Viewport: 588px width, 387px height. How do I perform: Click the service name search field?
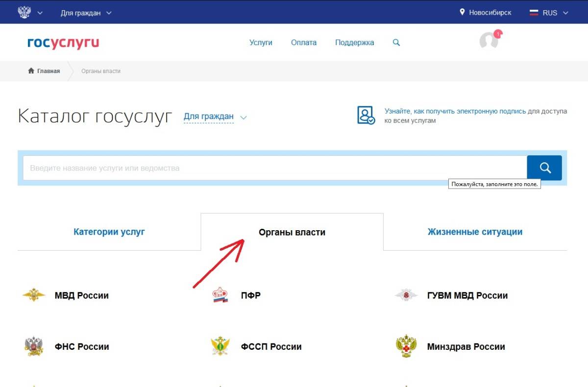coord(274,168)
